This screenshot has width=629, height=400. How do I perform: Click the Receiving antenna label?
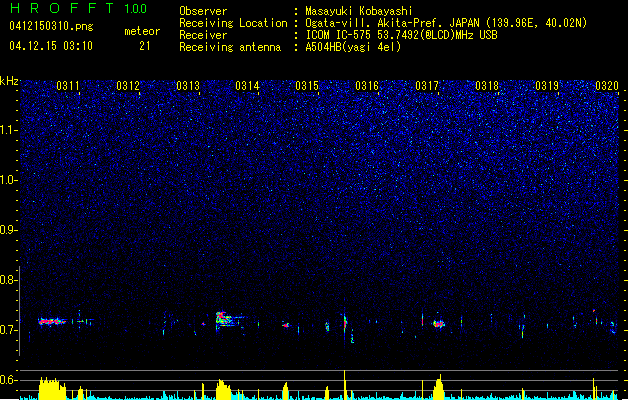coord(230,47)
